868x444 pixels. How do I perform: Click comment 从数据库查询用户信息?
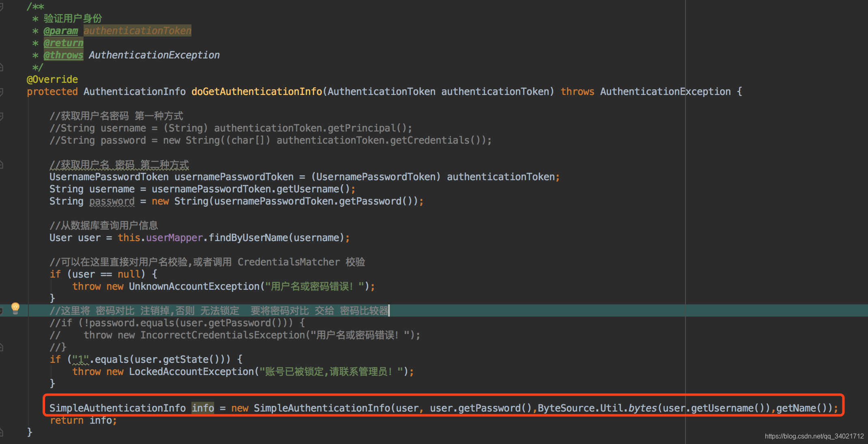point(104,226)
